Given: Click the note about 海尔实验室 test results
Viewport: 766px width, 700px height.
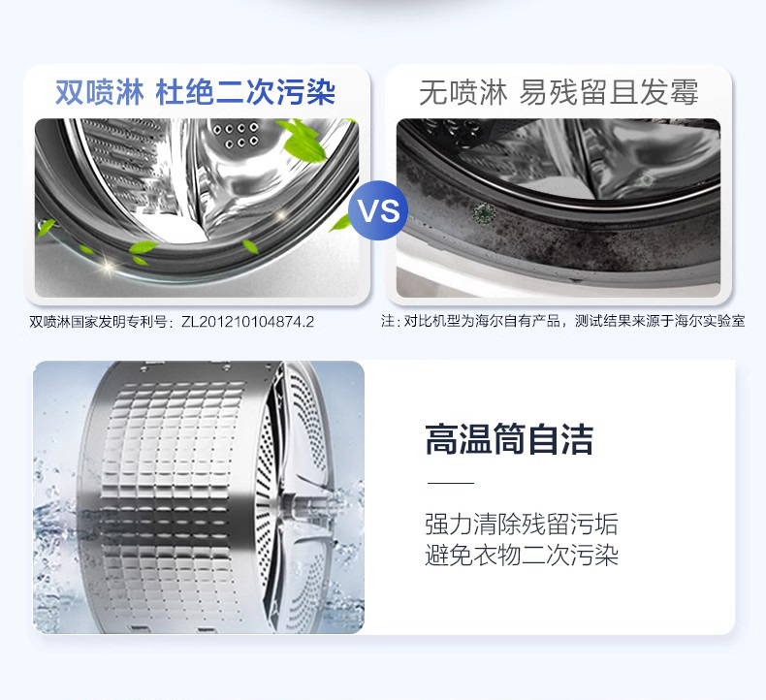Looking at the screenshot, I should (x=562, y=321).
